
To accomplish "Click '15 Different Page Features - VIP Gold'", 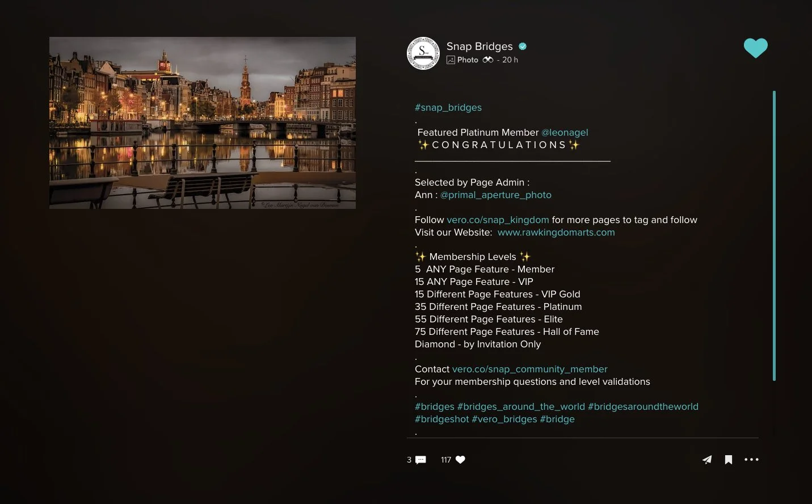I will [x=498, y=294].
